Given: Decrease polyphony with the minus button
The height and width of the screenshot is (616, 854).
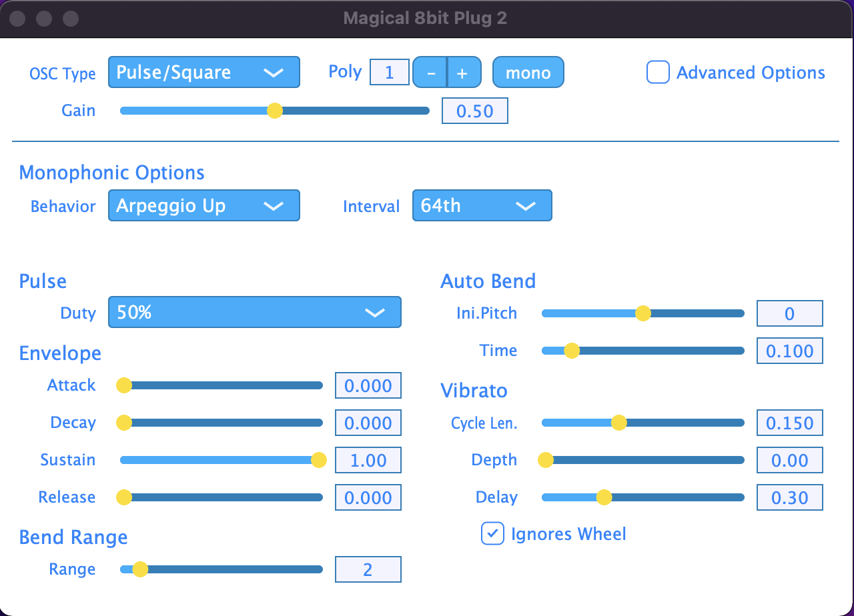Looking at the screenshot, I should [x=430, y=73].
